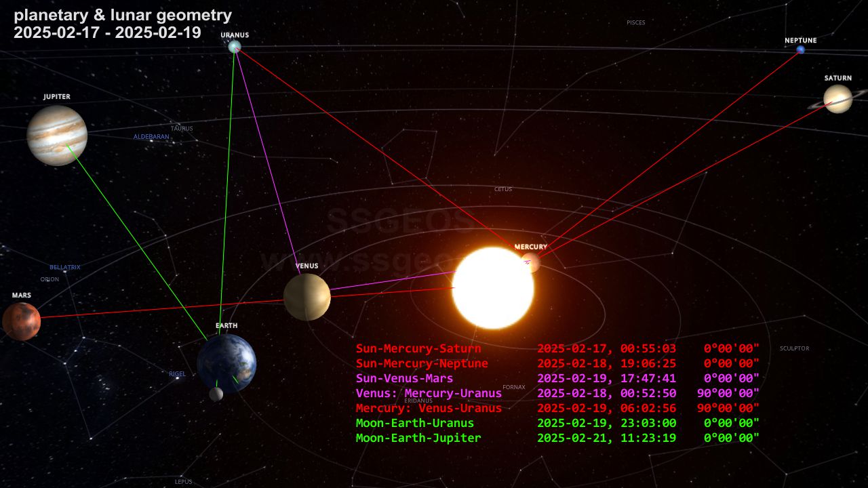Click the EARTH label
Screen dimensions: 868x488
[x=226, y=326]
